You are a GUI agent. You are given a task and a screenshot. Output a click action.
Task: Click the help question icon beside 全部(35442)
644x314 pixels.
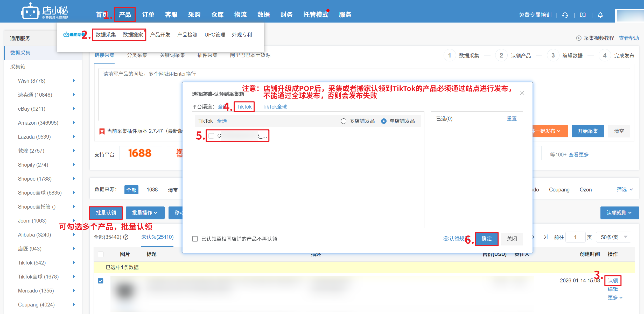pyautogui.click(x=126, y=237)
